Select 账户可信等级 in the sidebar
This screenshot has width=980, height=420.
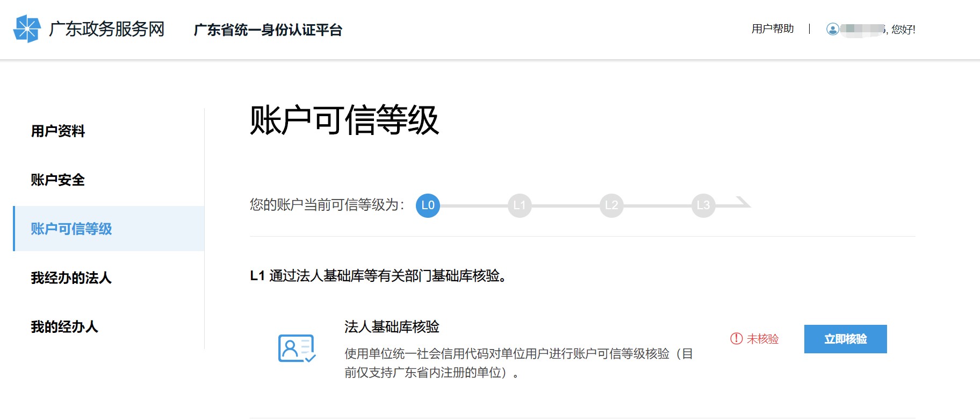(x=71, y=229)
